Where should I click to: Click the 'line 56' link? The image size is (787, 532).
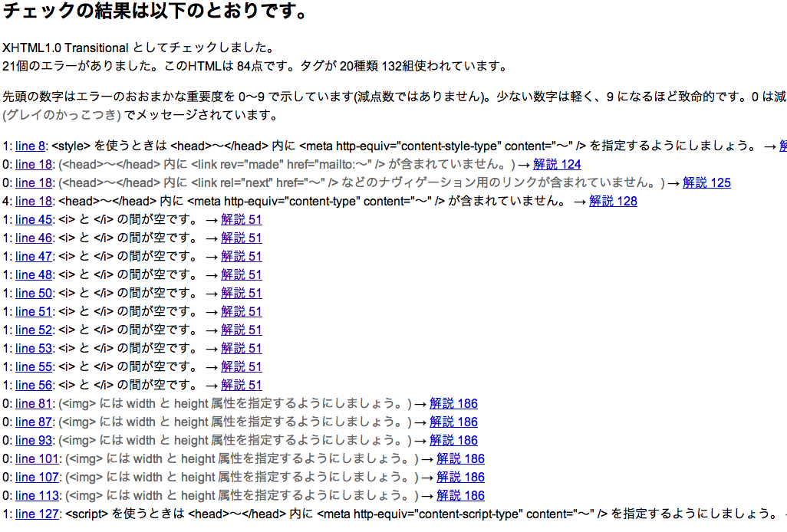34,385
